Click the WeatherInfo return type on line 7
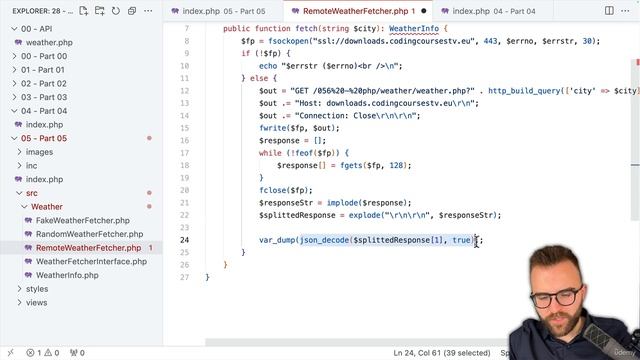Screen dimensions: 640x360 pos(414,29)
